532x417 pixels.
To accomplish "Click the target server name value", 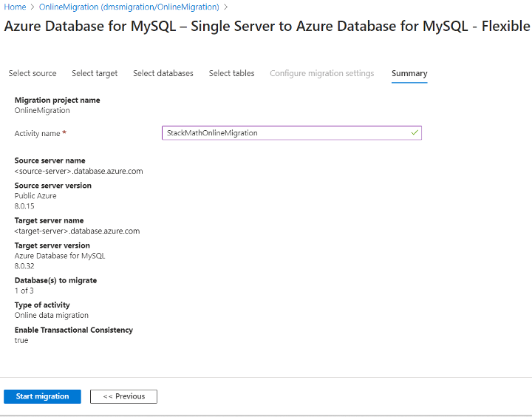I will point(77,231).
